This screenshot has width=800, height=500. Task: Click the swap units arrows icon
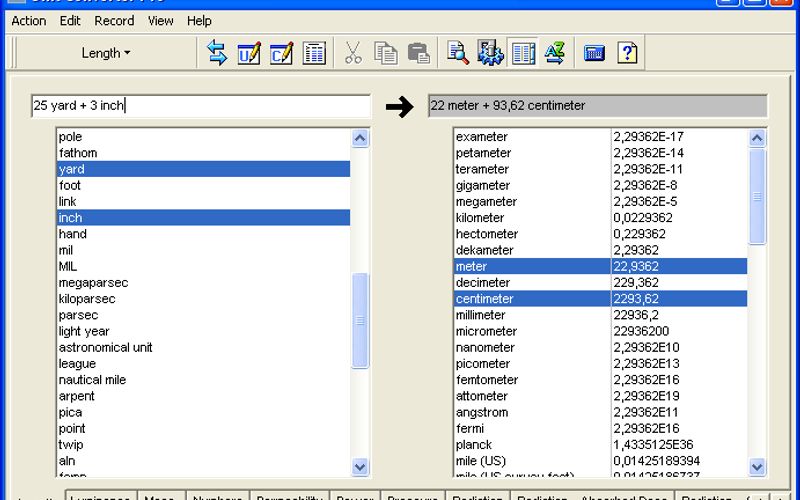(x=217, y=54)
